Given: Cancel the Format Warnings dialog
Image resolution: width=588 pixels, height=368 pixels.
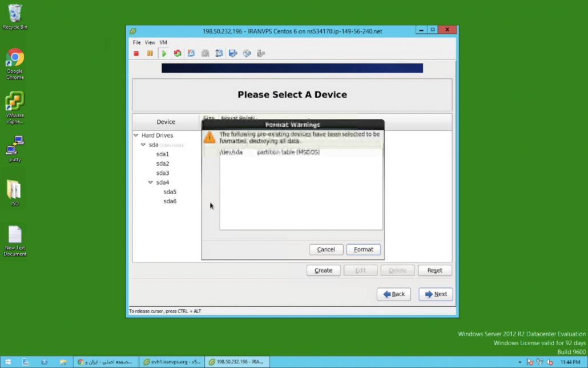Looking at the screenshot, I should pyautogui.click(x=326, y=250).
